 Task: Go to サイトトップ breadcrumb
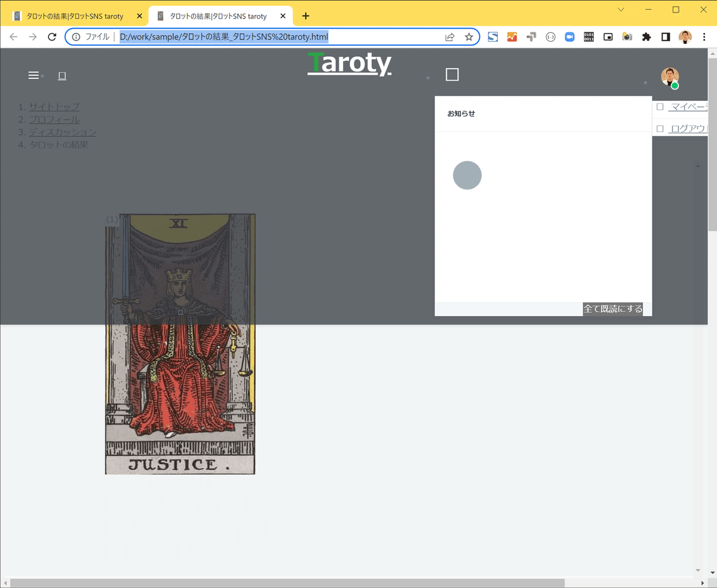click(54, 107)
